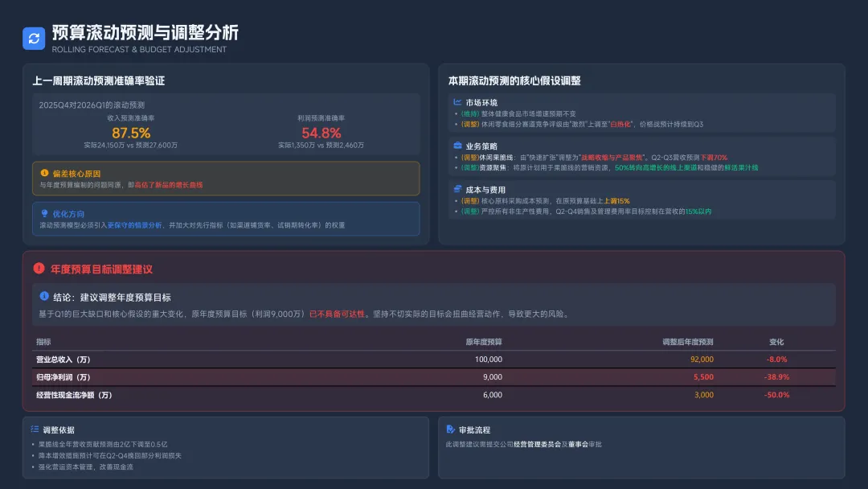Screen dimensions: 868x489
Task: Click the 审批流程 panel title
Action: coord(474,429)
